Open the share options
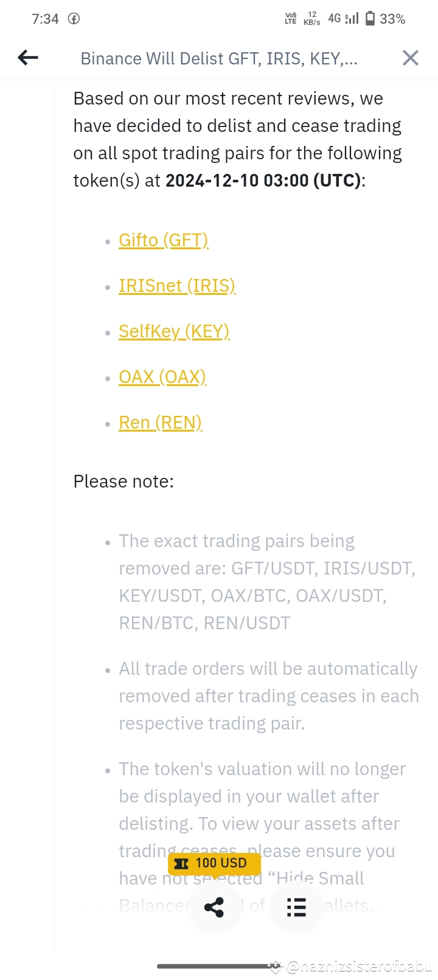The height and width of the screenshot is (980, 438). (214, 908)
